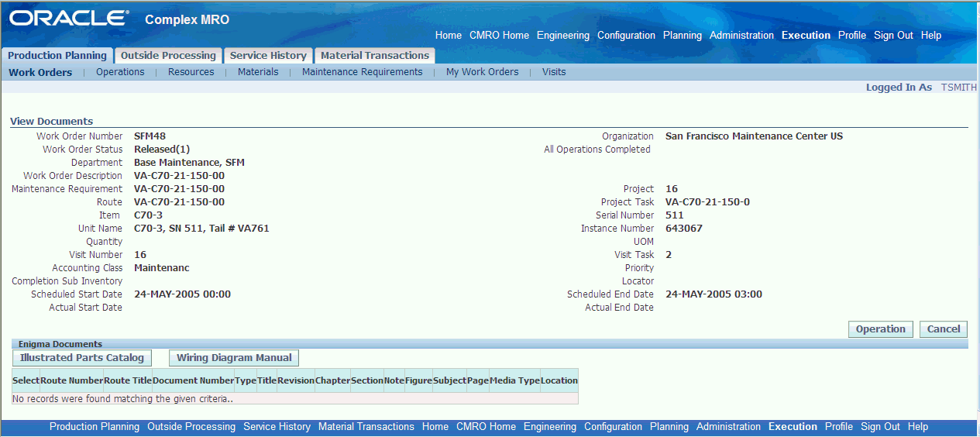This screenshot has height=437, width=980.
Task: Click the Revision column header
Action: click(x=296, y=380)
